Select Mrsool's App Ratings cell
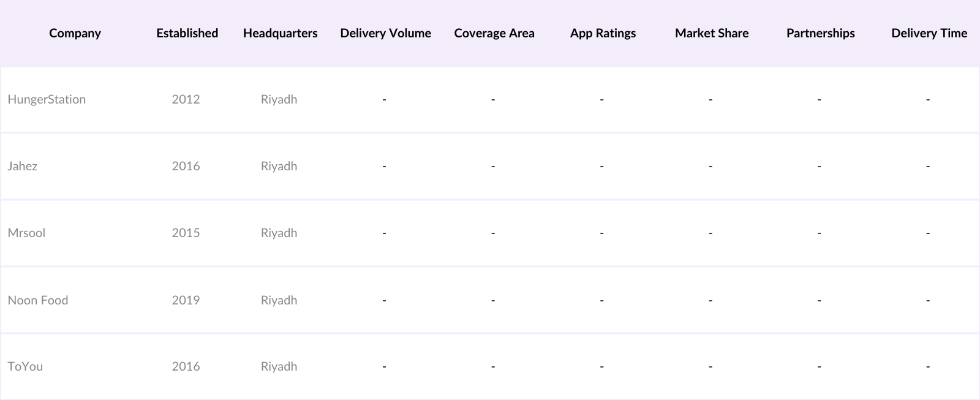980x400 pixels. [x=602, y=233]
